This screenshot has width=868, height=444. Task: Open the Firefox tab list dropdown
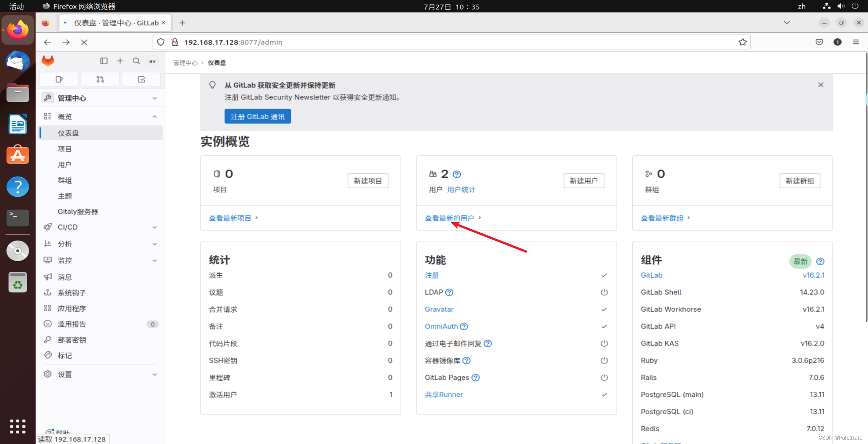[787, 23]
